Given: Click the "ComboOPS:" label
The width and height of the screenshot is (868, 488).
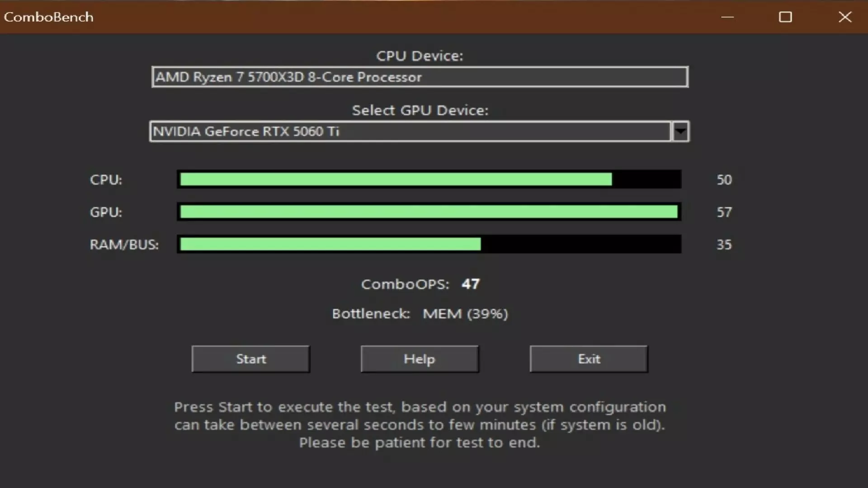Looking at the screenshot, I should (x=406, y=284).
